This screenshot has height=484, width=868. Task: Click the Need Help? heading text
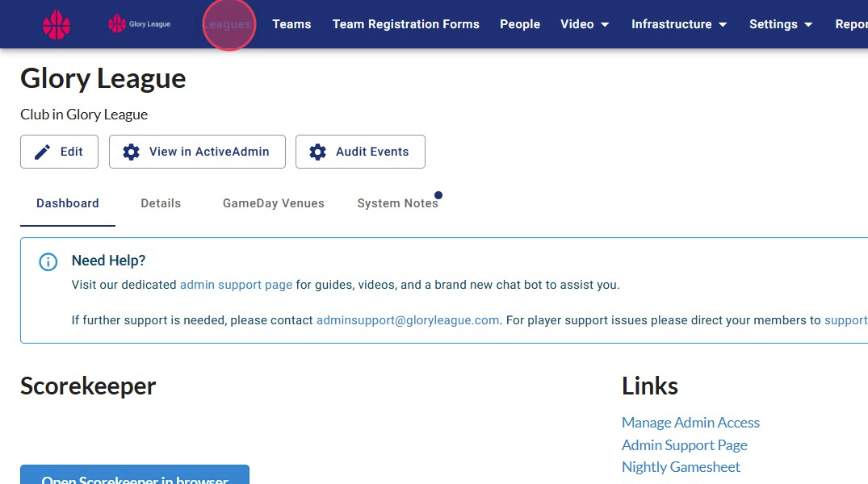[x=108, y=261]
